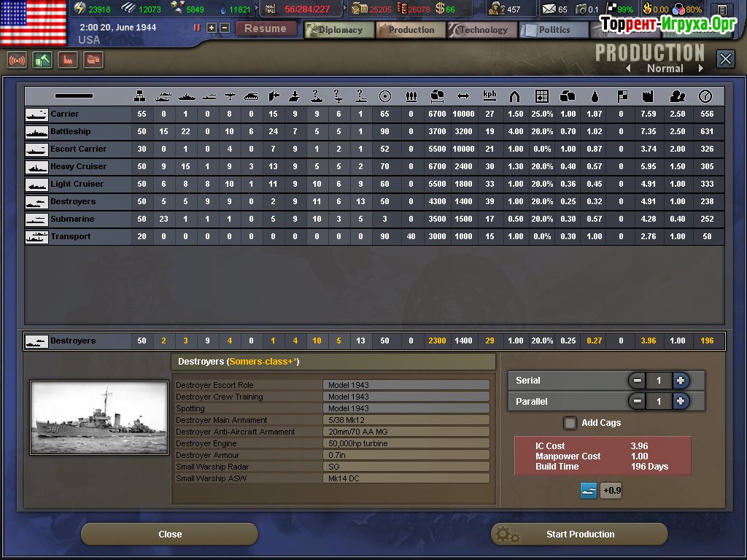Increase game speed with plus button
Screen dimensions: 747x560
(x=212, y=28)
